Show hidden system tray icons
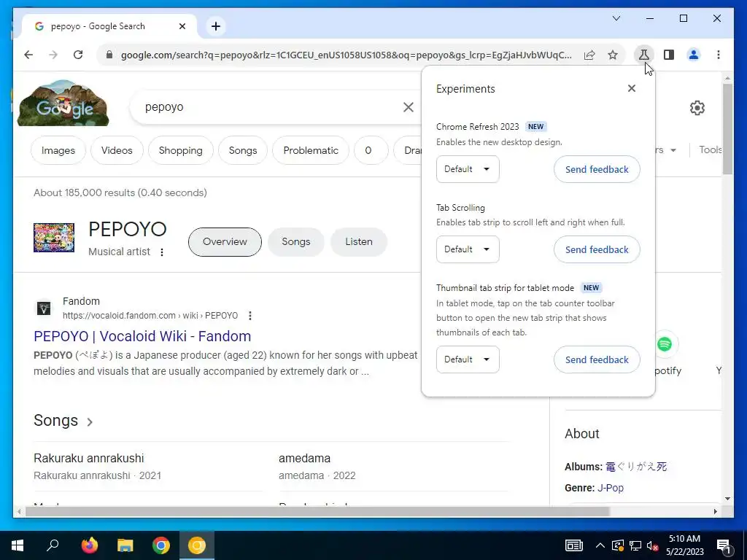747x560 pixels. [600, 545]
